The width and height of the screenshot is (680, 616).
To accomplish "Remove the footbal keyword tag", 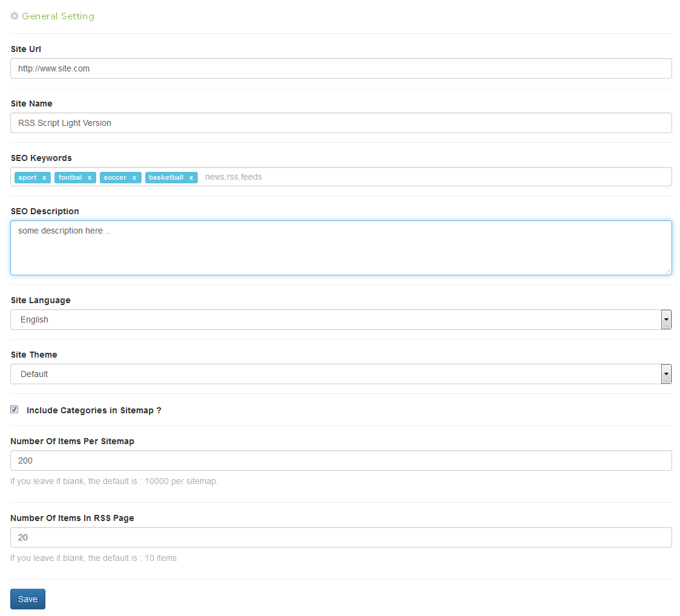I will 90,178.
